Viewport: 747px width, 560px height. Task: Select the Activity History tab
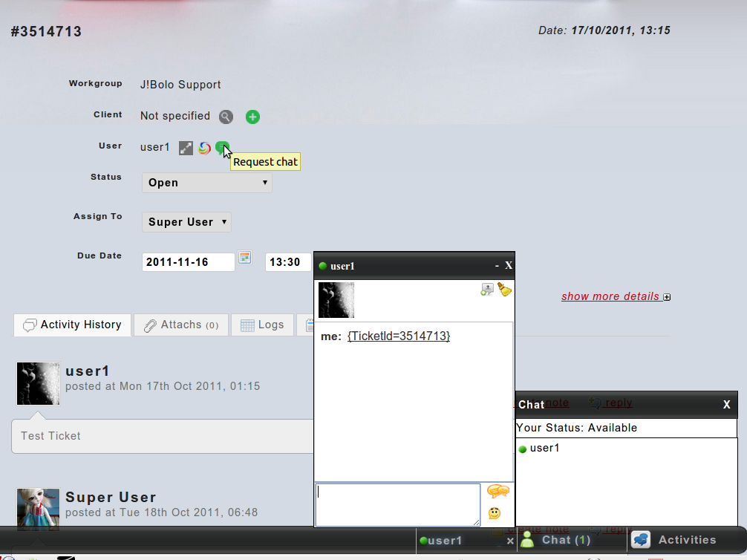tap(73, 325)
